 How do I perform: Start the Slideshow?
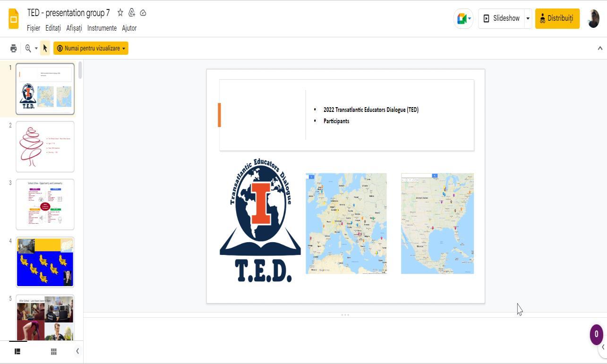tap(501, 18)
